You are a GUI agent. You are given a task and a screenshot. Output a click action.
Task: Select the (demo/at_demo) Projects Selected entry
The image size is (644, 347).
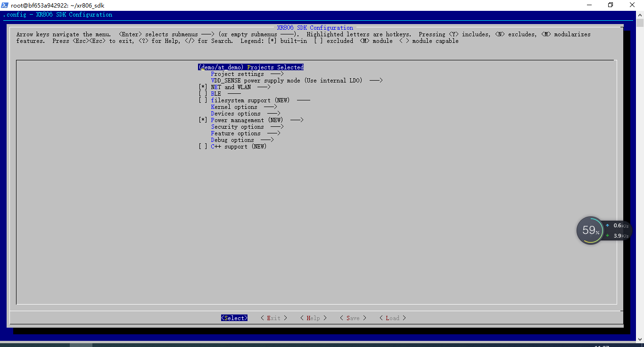251,67
